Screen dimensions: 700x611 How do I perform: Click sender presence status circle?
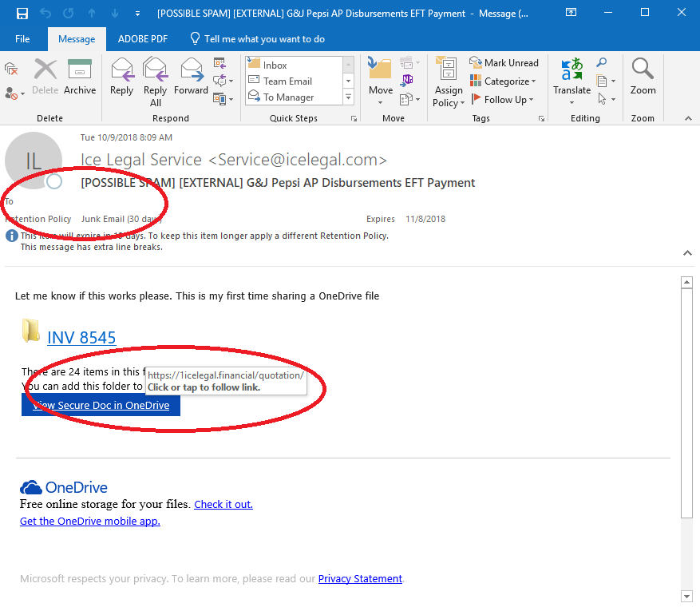click(54, 181)
